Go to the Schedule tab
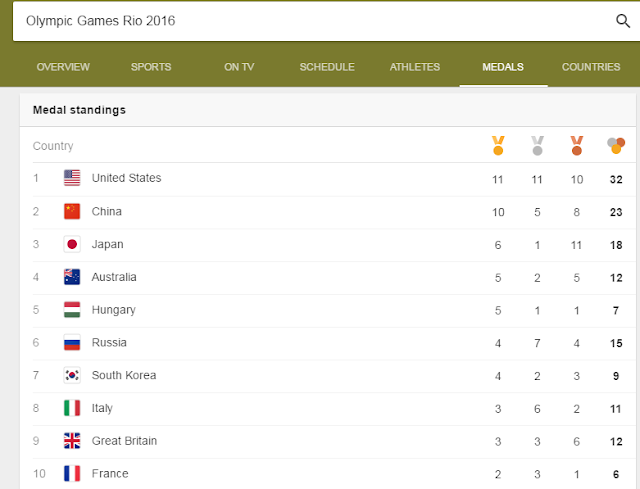The width and height of the screenshot is (640, 489). point(327,67)
